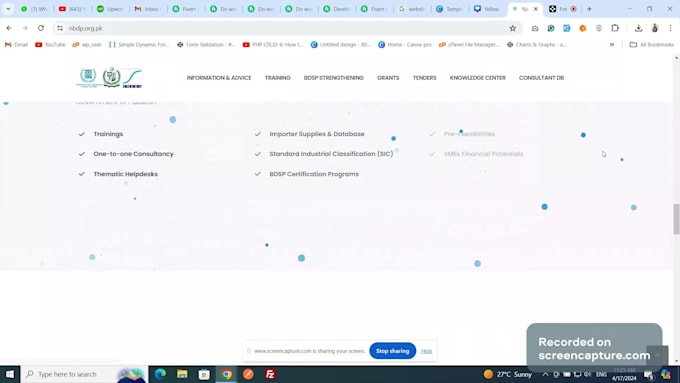This screenshot has height=383, width=680.
Task: Click the Trainings list item
Action: point(108,134)
